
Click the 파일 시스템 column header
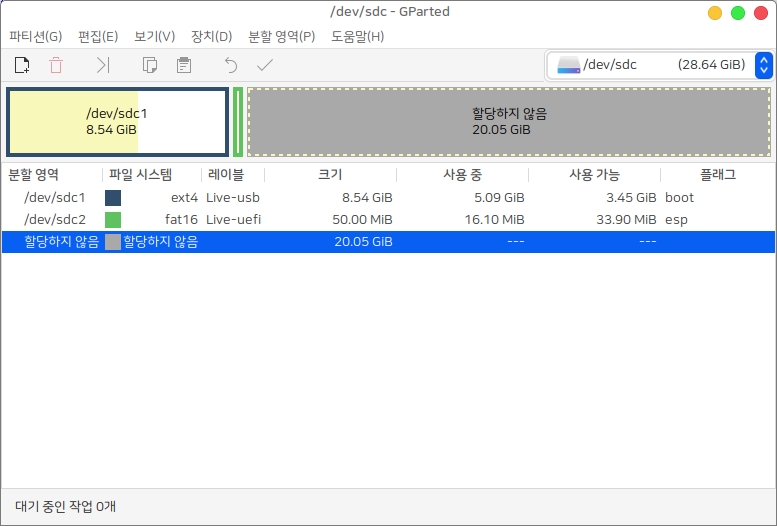pos(141,175)
